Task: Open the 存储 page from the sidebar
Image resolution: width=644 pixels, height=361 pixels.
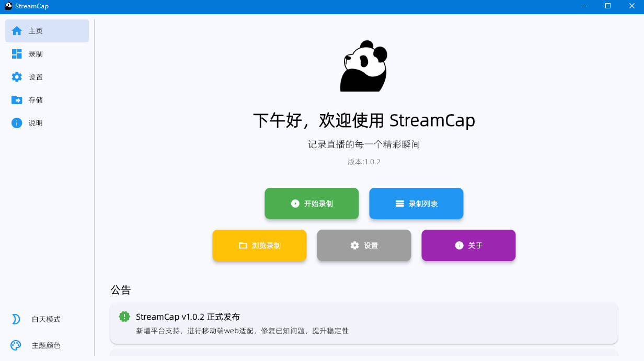Action: pos(36,100)
